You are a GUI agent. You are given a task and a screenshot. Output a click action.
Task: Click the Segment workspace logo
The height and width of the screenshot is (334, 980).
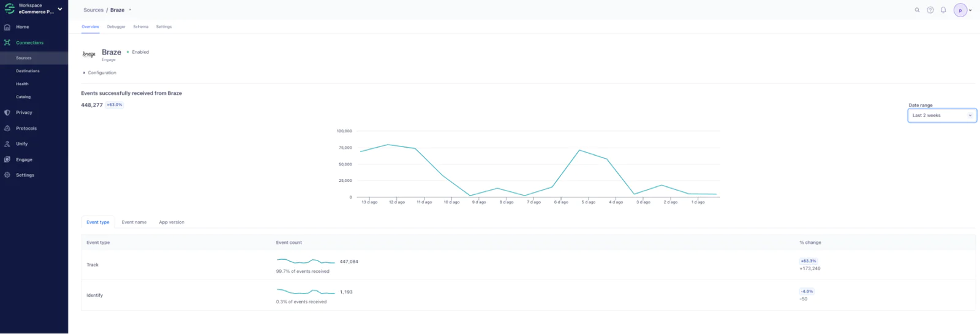[x=9, y=9]
